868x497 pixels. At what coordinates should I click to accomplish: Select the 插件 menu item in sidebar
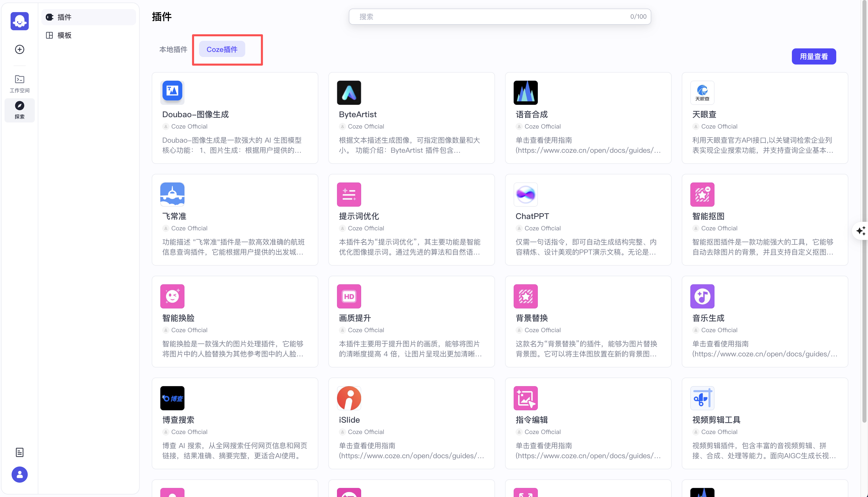pyautogui.click(x=64, y=17)
